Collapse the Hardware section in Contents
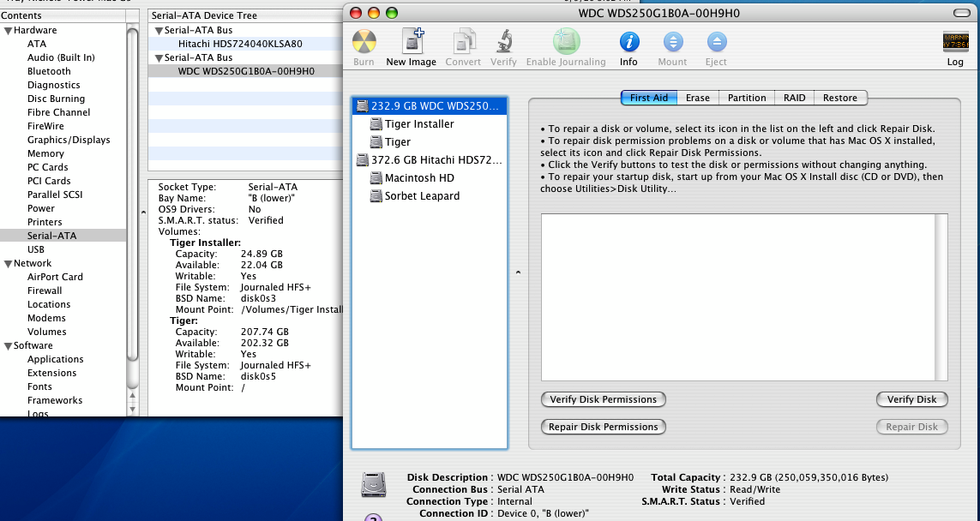Viewport: 980px width, 521px height. click(x=8, y=31)
